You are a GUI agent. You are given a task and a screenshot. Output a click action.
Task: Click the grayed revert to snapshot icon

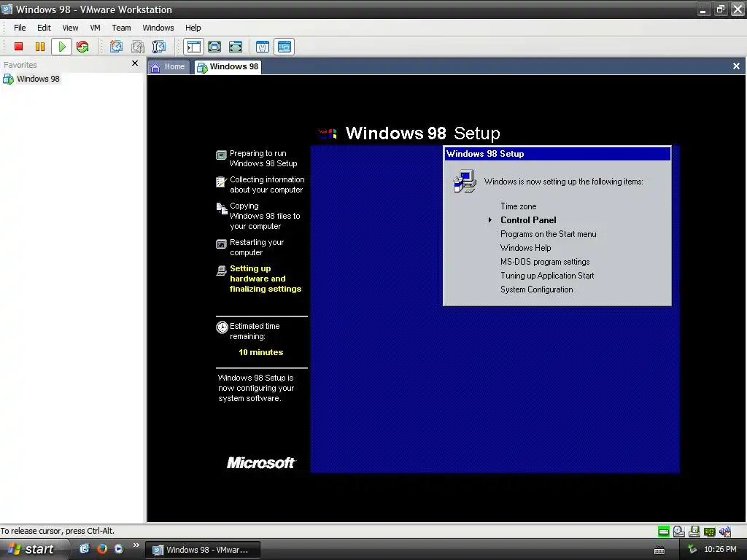pyautogui.click(x=138, y=46)
